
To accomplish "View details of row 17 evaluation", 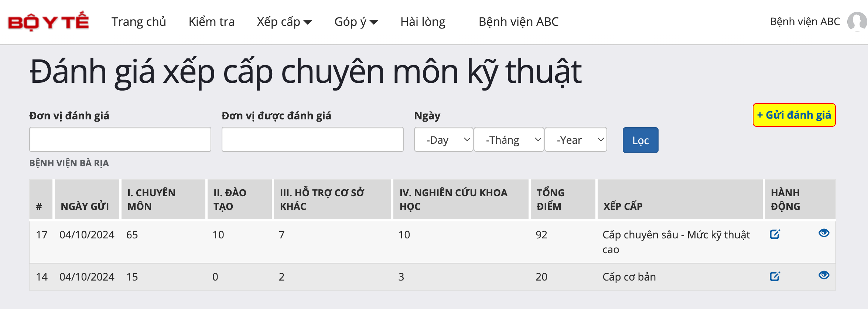I will tap(824, 233).
